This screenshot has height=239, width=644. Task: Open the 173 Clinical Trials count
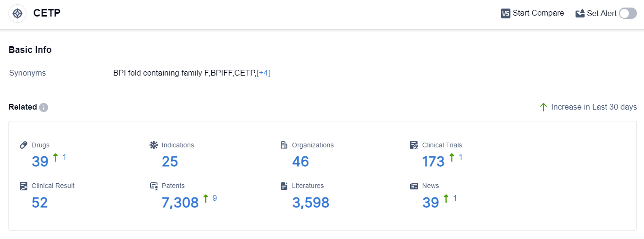tap(433, 162)
